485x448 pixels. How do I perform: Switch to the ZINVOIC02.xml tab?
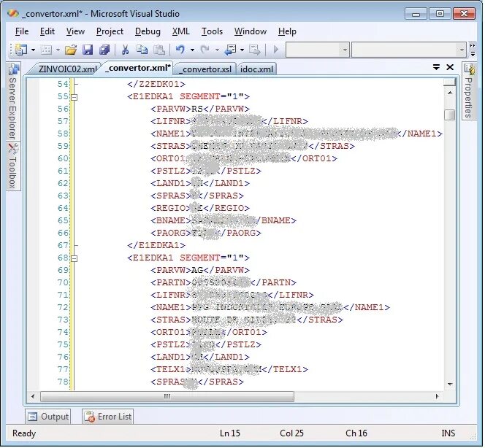67,69
